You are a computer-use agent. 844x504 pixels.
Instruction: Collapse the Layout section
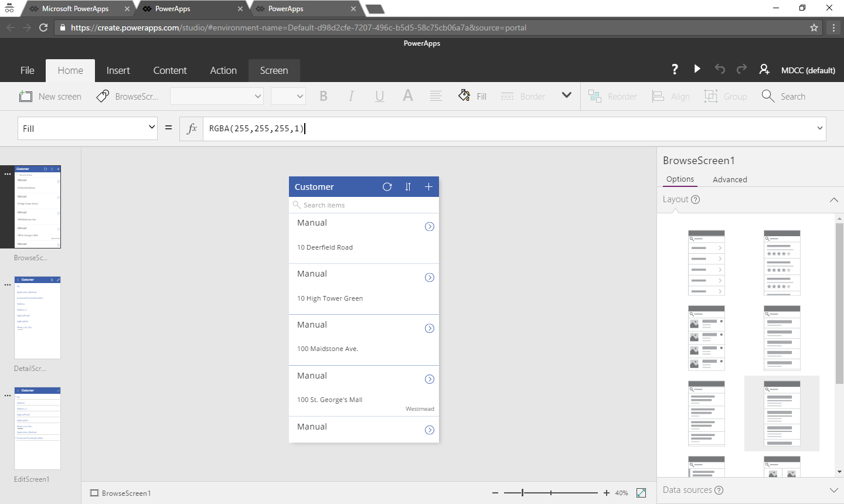833,200
